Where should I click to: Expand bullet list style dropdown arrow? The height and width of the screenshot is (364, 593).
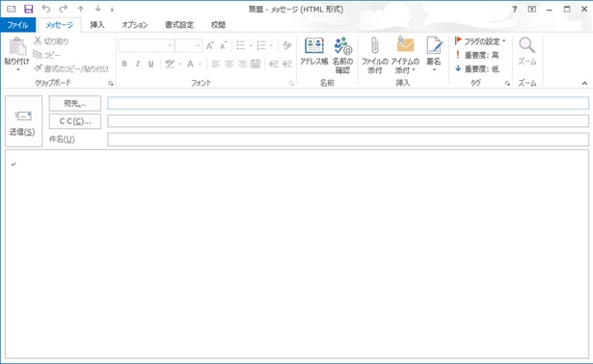(x=251, y=46)
